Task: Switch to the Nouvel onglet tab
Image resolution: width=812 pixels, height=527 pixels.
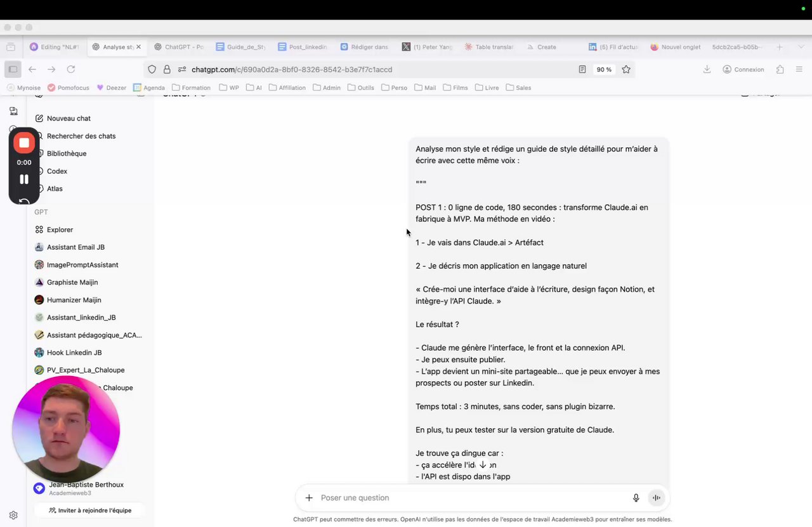Action: tap(675, 47)
